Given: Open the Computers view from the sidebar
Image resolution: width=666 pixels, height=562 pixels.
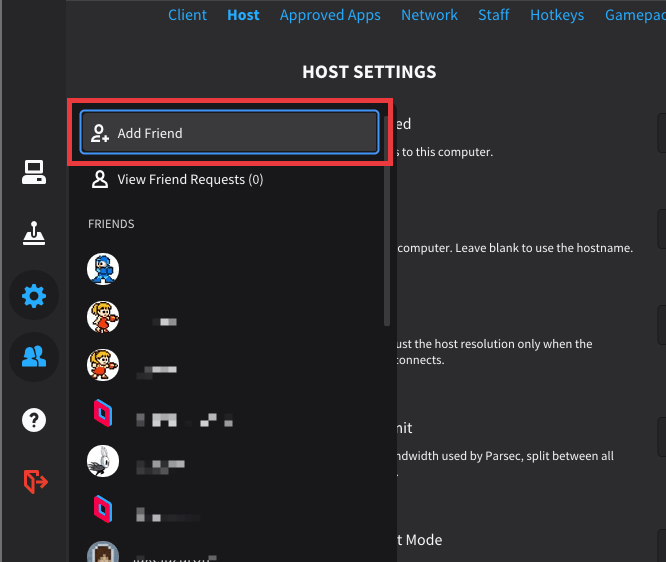Looking at the screenshot, I should (x=34, y=173).
